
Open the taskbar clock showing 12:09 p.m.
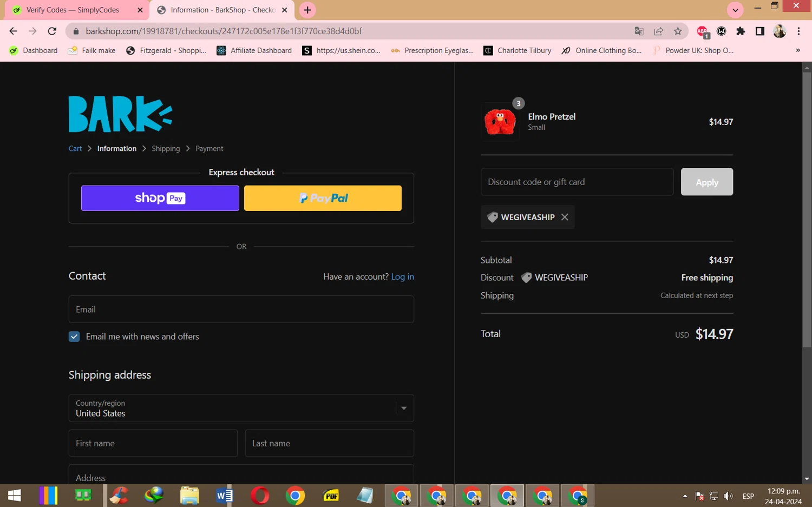(x=783, y=496)
